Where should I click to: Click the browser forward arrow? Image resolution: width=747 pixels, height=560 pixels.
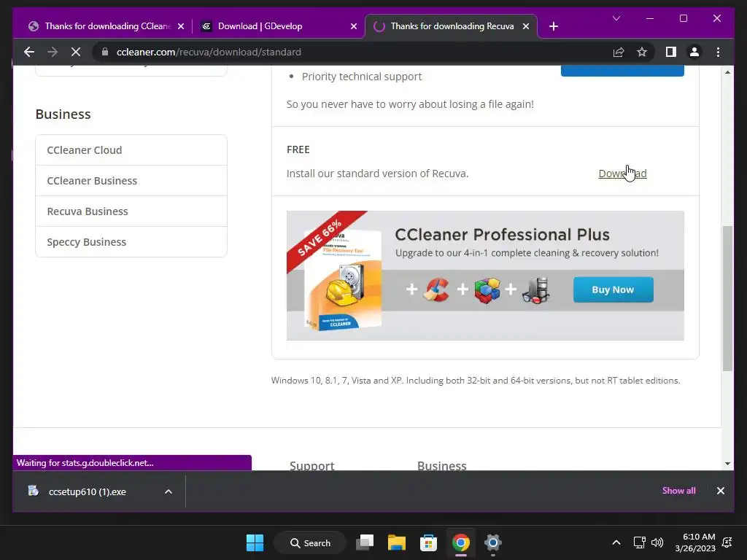(x=53, y=52)
